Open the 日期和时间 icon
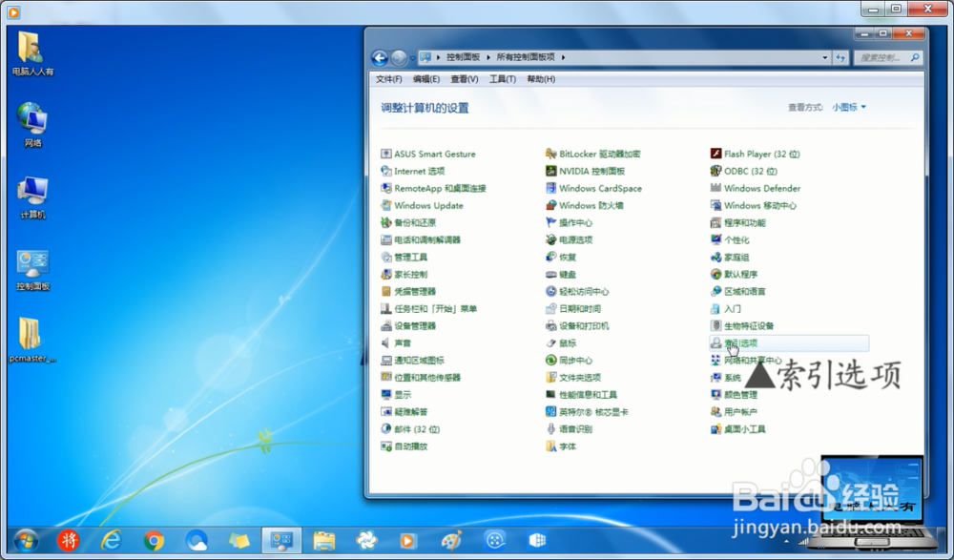This screenshot has width=954, height=560. click(x=550, y=308)
